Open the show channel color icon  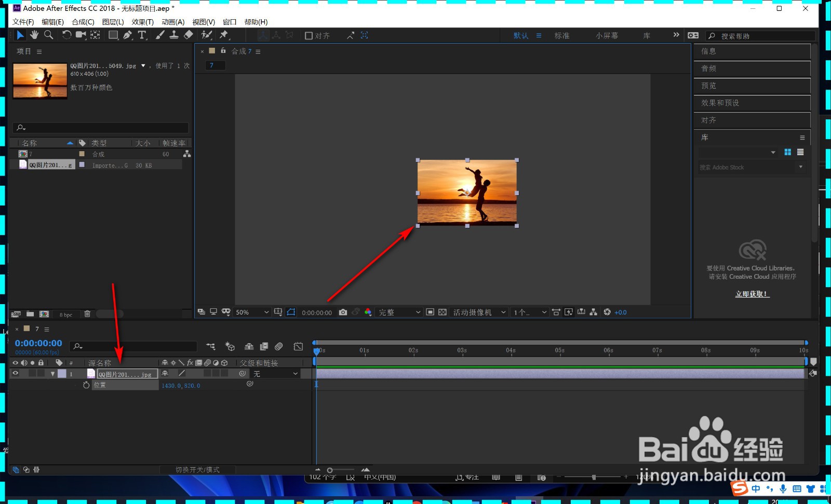[x=368, y=312]
